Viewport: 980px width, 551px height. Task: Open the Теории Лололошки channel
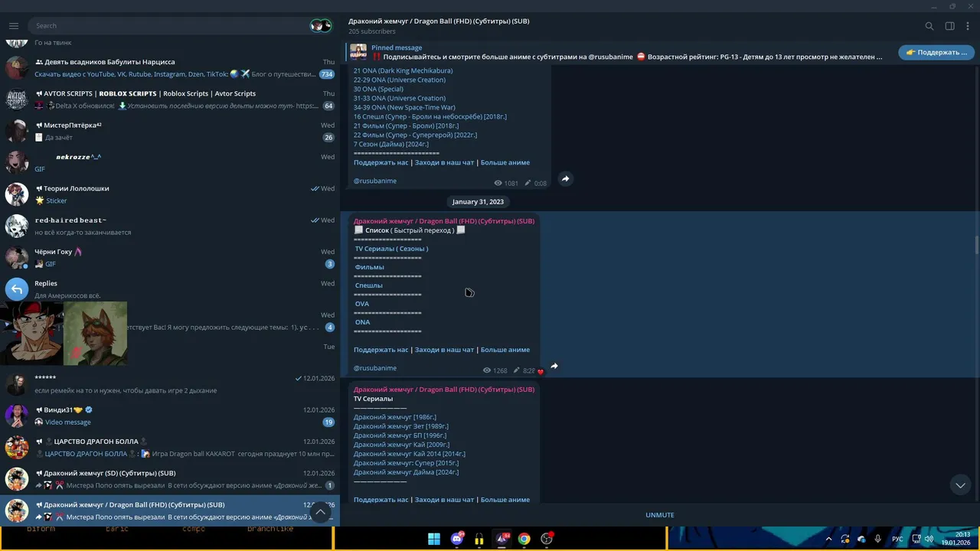(170, 194)
